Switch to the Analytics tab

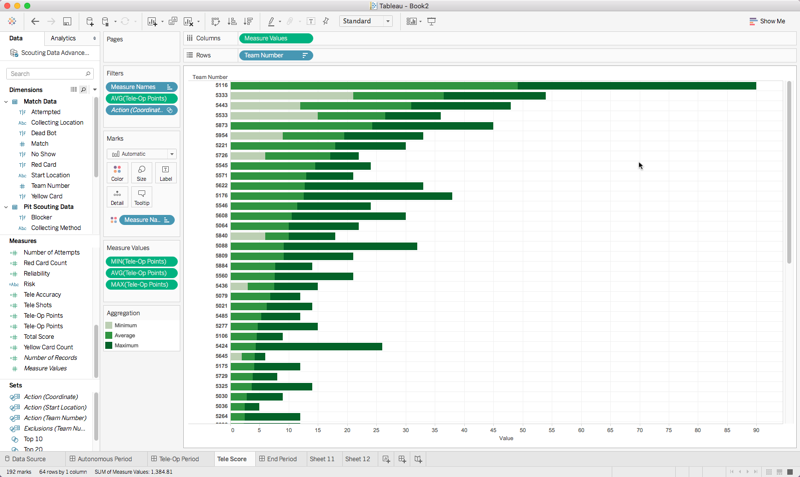click(63, 38)
